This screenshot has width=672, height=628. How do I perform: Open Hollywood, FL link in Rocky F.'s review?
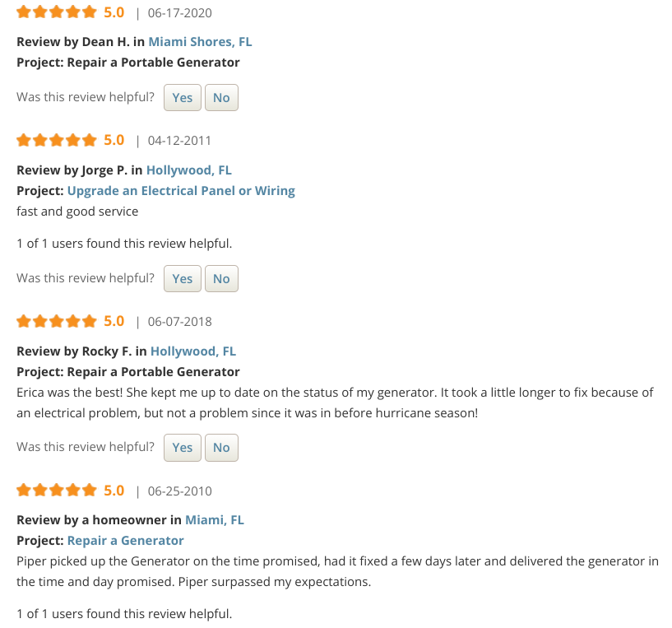tap(193, 351)
